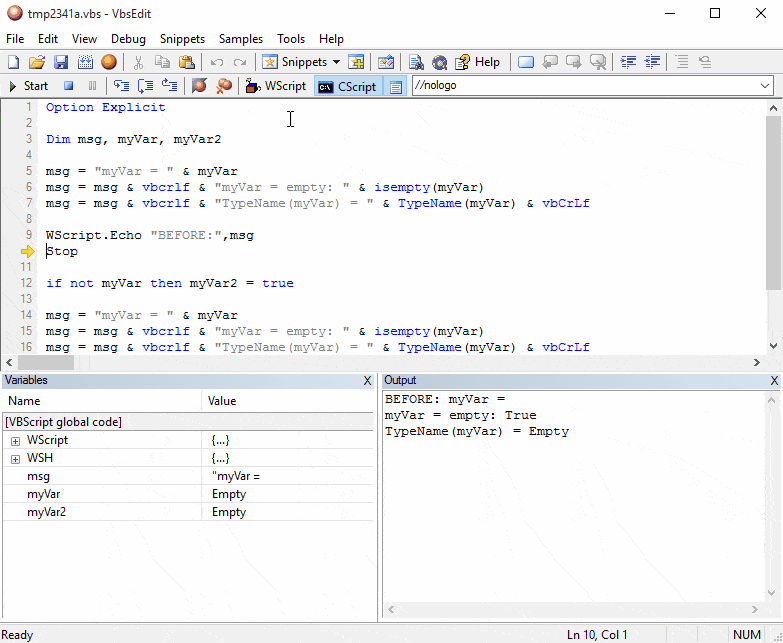Click the Start button to run script
The height and width of the screenshot is (643, 783).
coord(28,86)
